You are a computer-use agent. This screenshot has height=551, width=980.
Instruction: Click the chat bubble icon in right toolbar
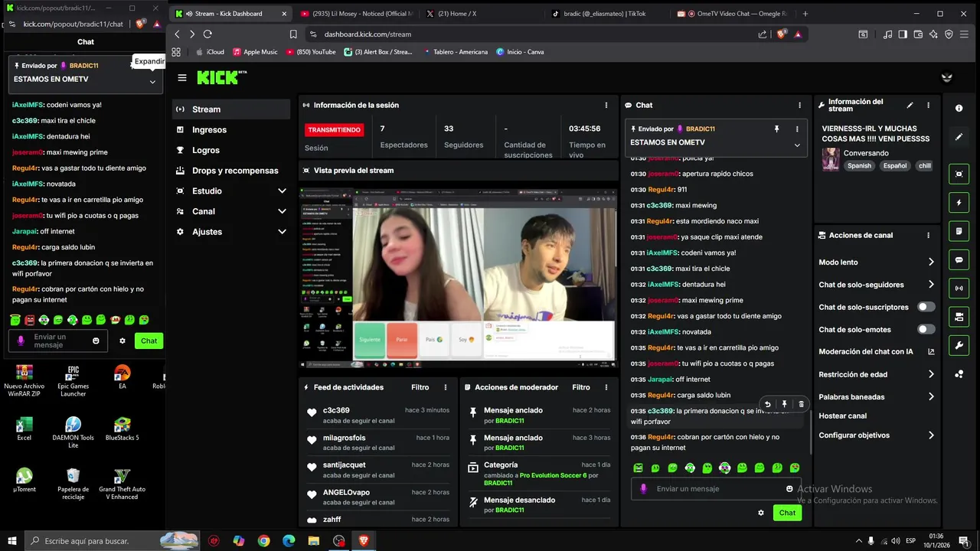tap(959, 260)
